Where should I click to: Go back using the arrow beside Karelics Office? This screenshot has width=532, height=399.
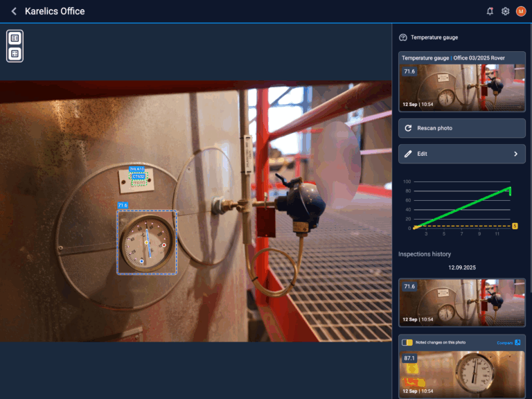pyautogui.click(x=14, y=11)
